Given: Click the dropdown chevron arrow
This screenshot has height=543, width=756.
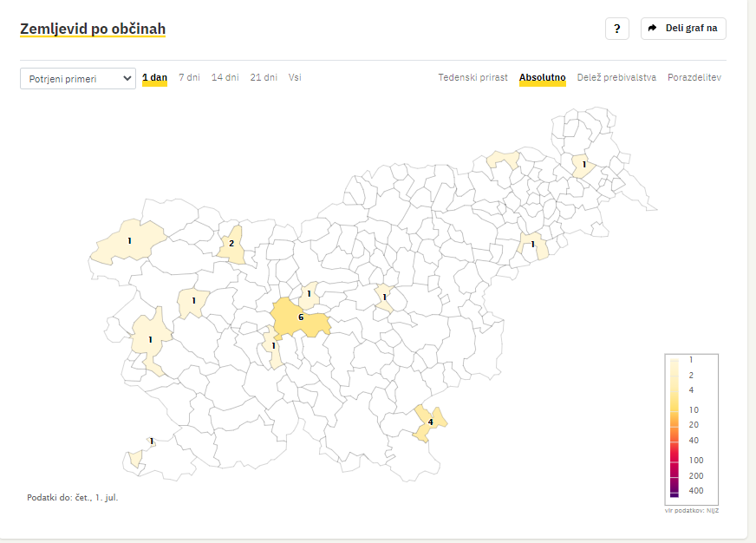Looking at the screenshot, I should click(x=127, y=79).
